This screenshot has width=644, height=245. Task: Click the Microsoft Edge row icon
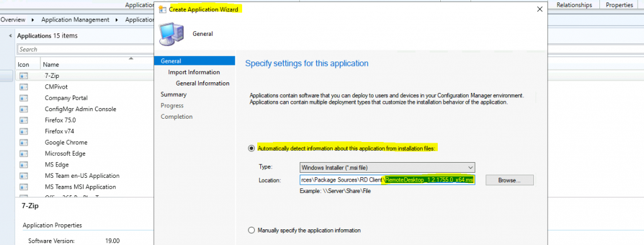point(23,153)
